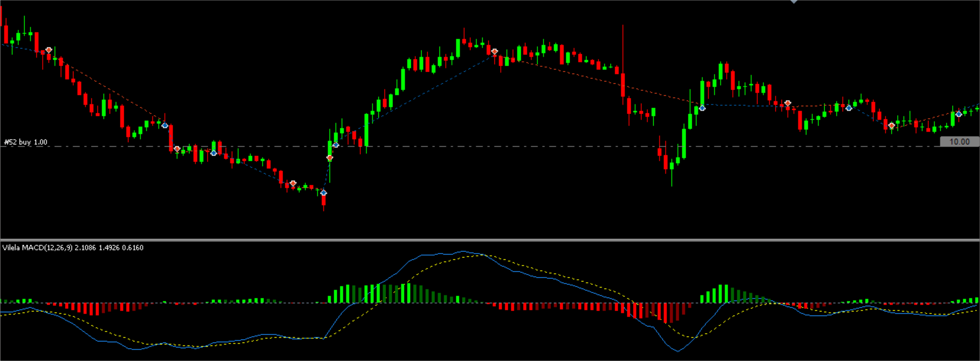Click separator between price chart and MACD pane

coord(490,240)
